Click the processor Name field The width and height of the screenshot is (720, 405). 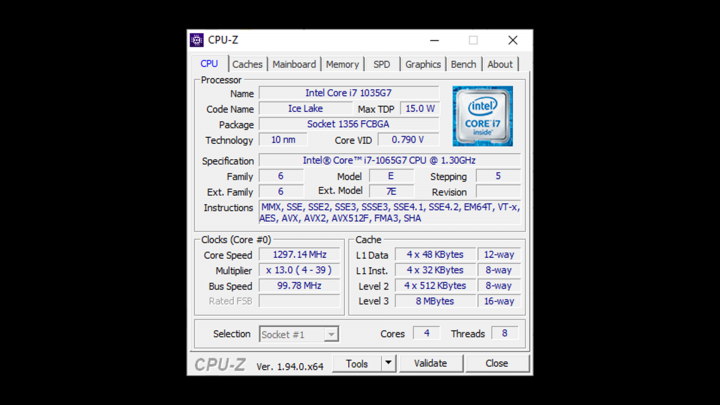348,93
